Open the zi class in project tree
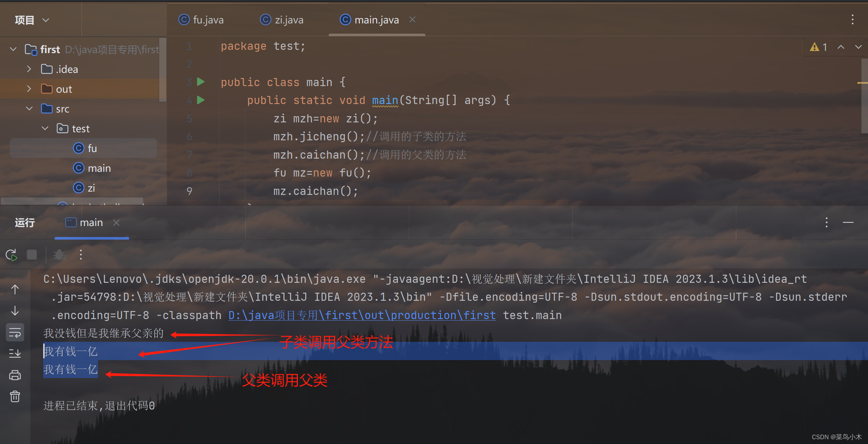868x444 pixels. pyautogui.click(x=91, y=188)
